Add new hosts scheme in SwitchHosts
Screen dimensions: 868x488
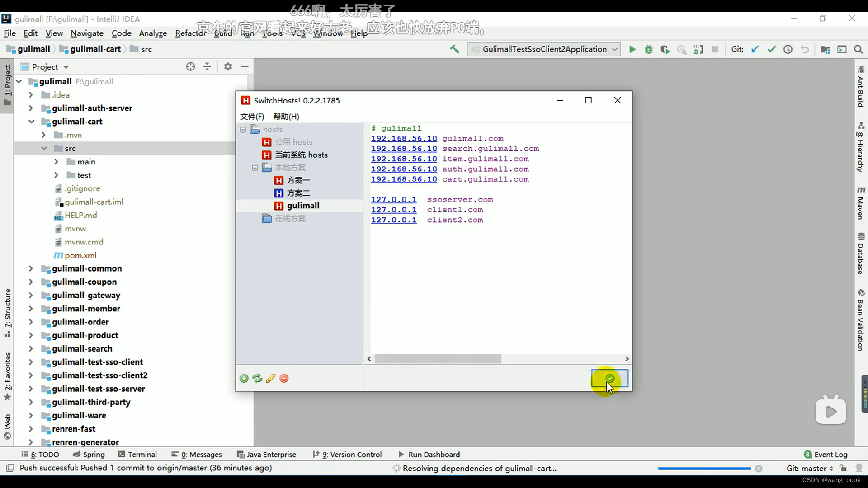[244, 379]
